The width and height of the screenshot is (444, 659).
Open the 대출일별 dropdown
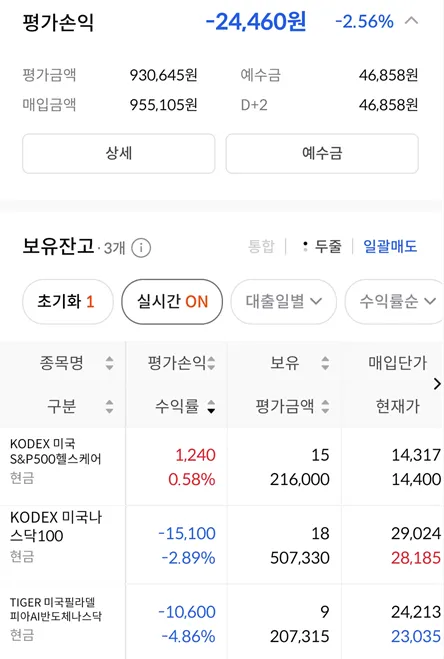pos(283,301)
